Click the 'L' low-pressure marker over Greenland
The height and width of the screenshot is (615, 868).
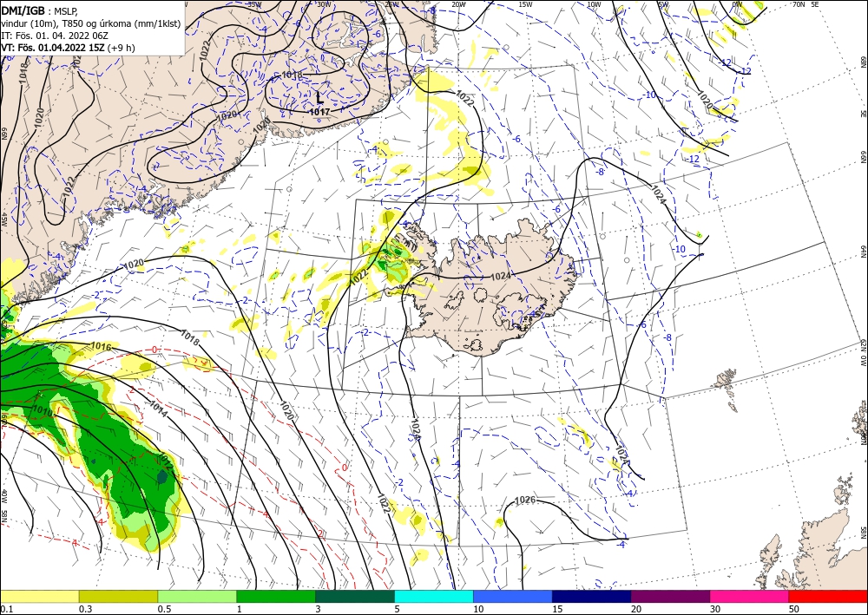319,98
